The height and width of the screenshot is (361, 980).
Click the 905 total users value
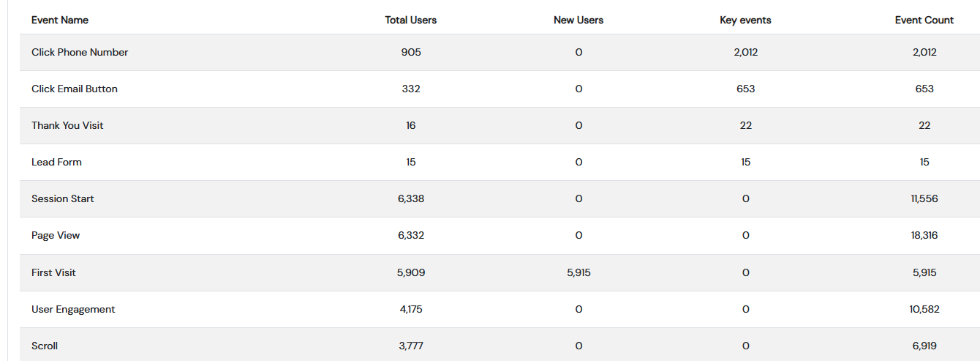coord(411,52)
